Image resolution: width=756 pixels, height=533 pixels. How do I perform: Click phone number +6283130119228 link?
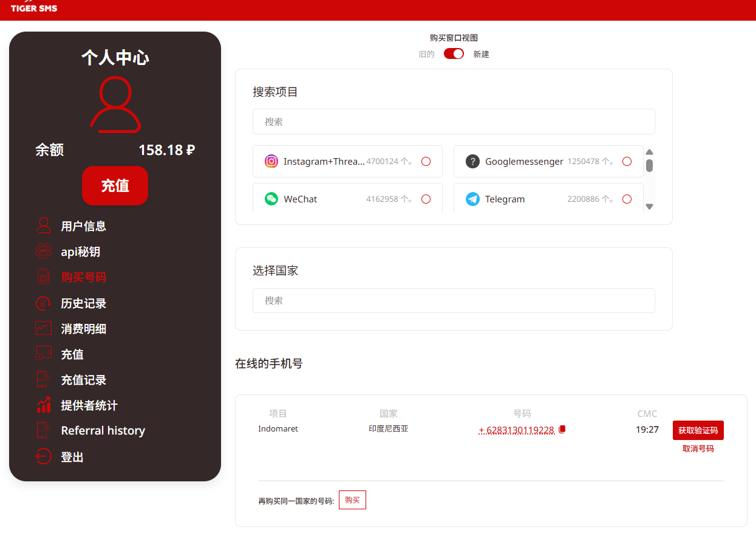[516, 430]
